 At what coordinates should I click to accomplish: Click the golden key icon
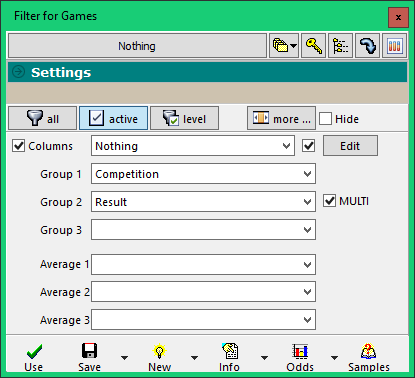[313, 46]
